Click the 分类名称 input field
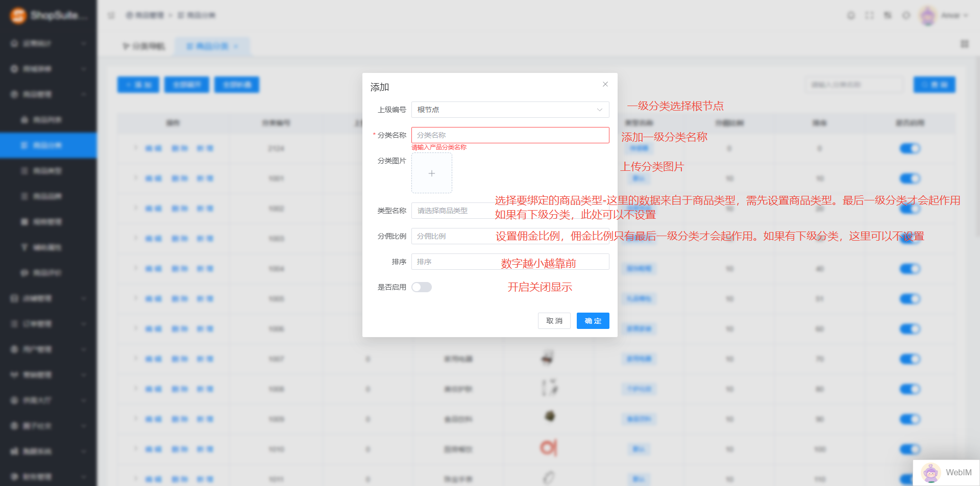Screen dimensions: 980x486 pos(510,135)
